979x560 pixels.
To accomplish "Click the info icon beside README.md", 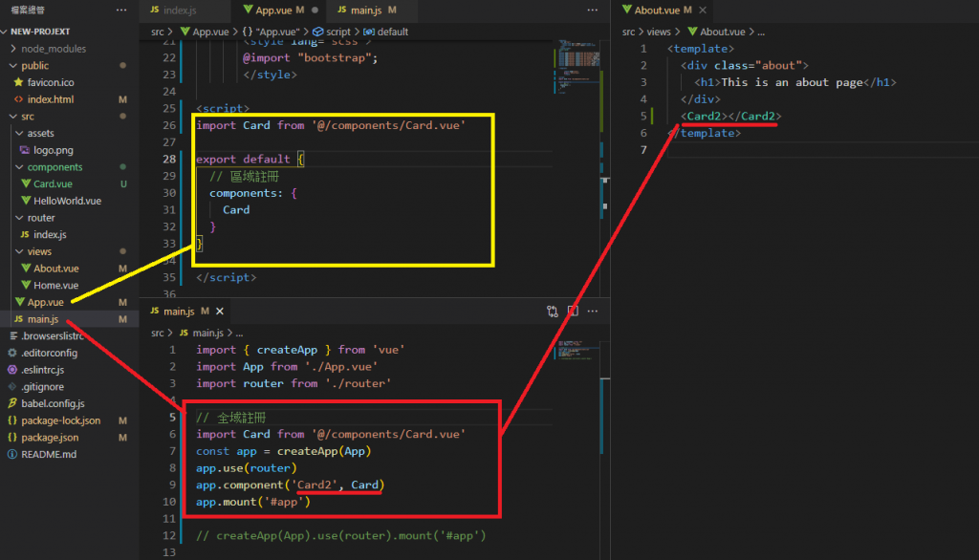I will pyautogui.click(x=11, y=454).
